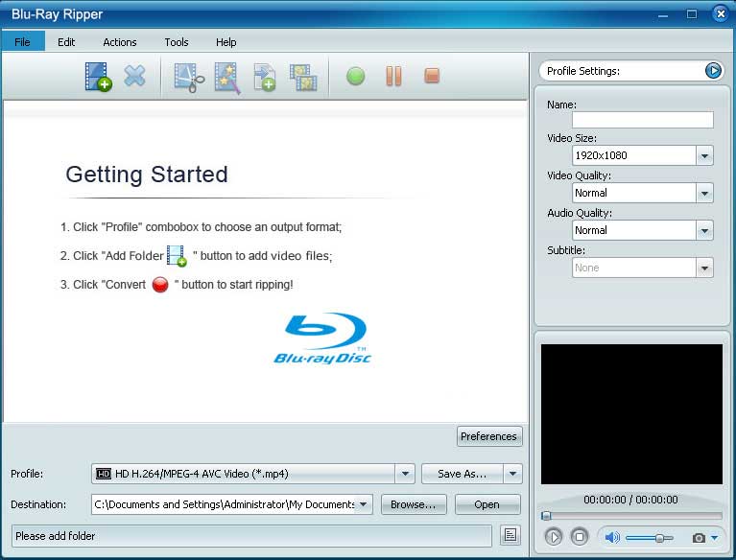Minimize the Blu-Ray Ripper window
This screenshot has width=736, height=560.
663,14
